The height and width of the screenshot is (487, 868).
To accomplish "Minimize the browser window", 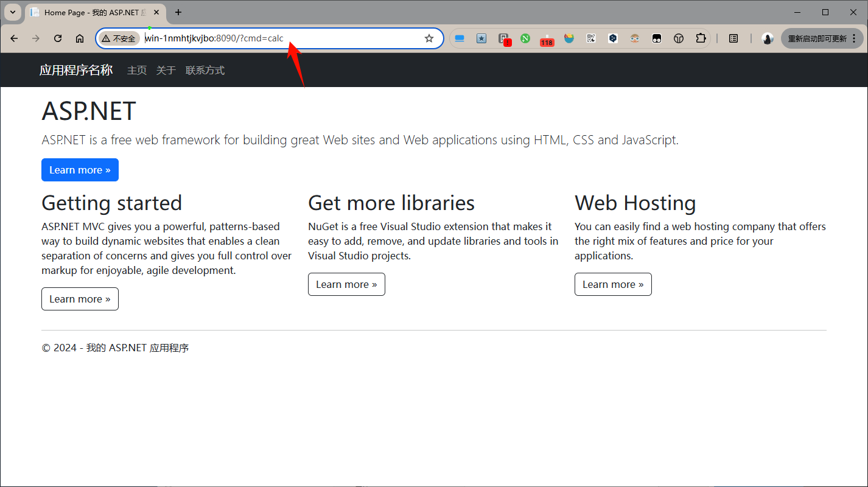I will tap(798, 12).
